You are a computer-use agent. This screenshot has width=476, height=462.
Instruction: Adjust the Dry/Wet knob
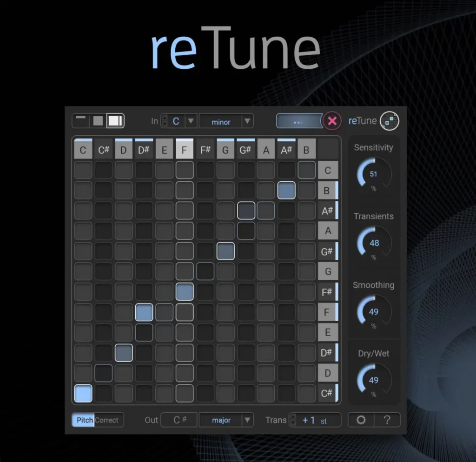coord(373,379)
